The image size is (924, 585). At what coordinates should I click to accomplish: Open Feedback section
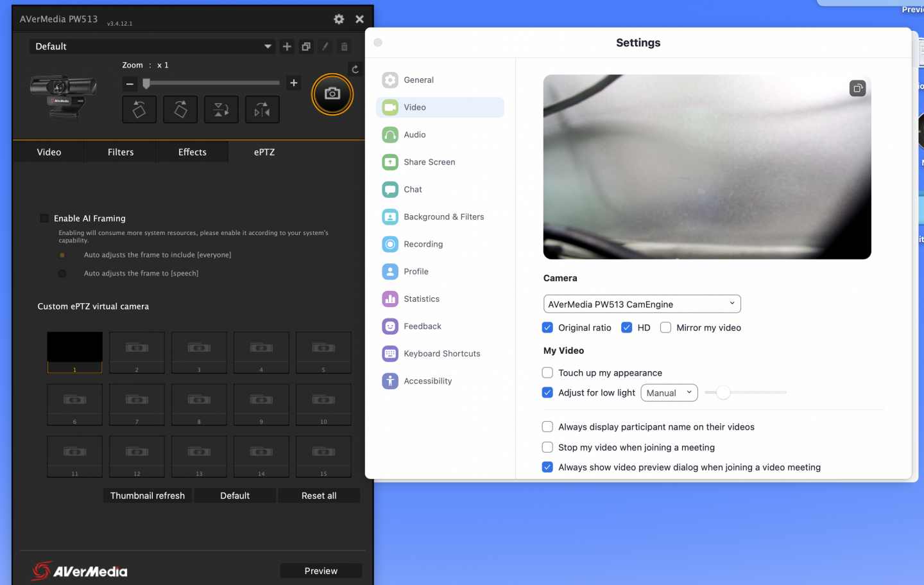pos(440,326)
